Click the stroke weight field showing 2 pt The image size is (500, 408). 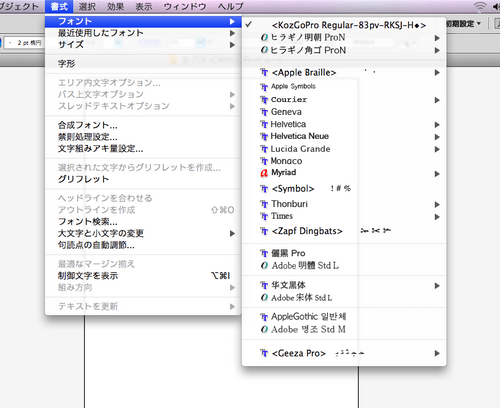pos(25,43)
